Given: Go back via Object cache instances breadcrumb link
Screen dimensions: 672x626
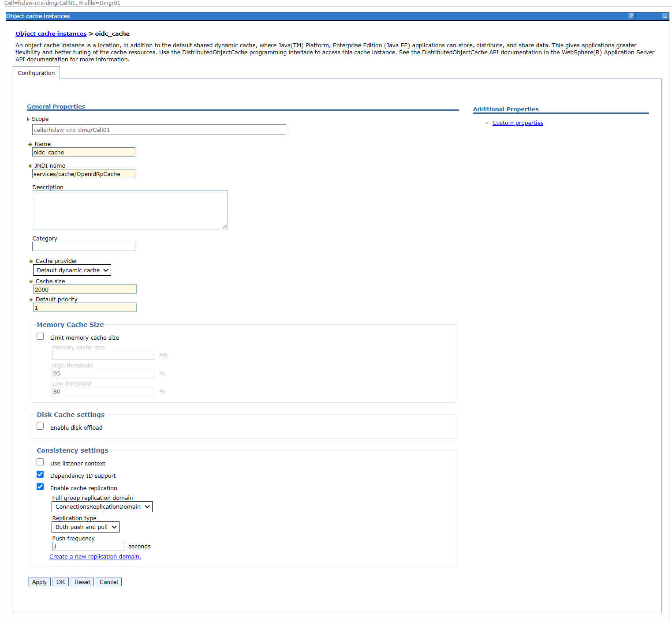Looking at the screenshot, I should [x=51, y=34].
